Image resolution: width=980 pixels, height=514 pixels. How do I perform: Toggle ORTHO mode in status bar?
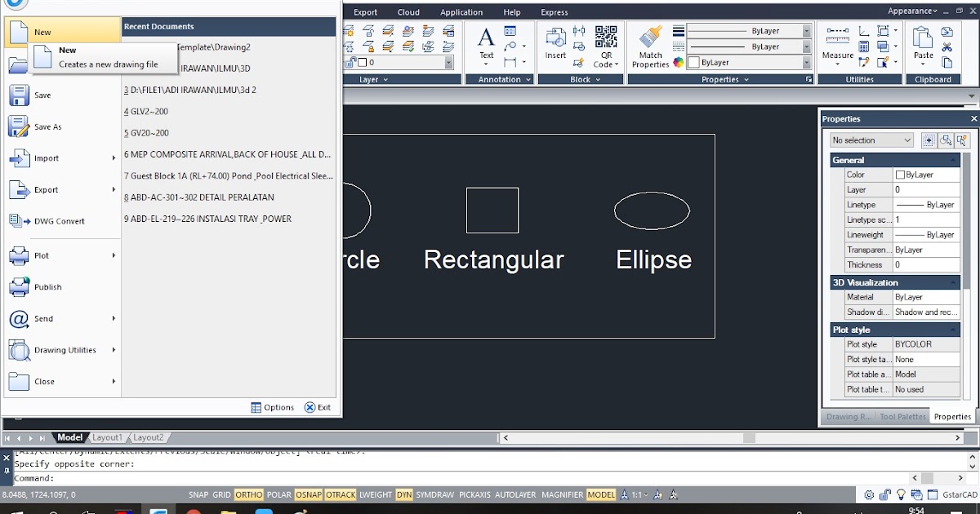point(248,494)
